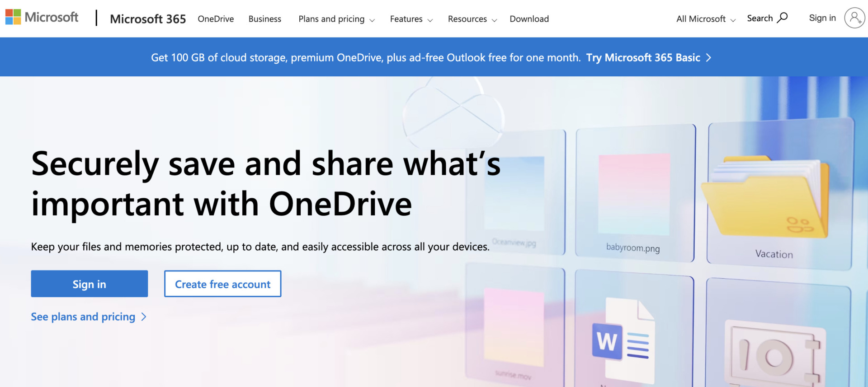Click the babyroom.png file tile
868x387 pixels.
click(635, 193)
